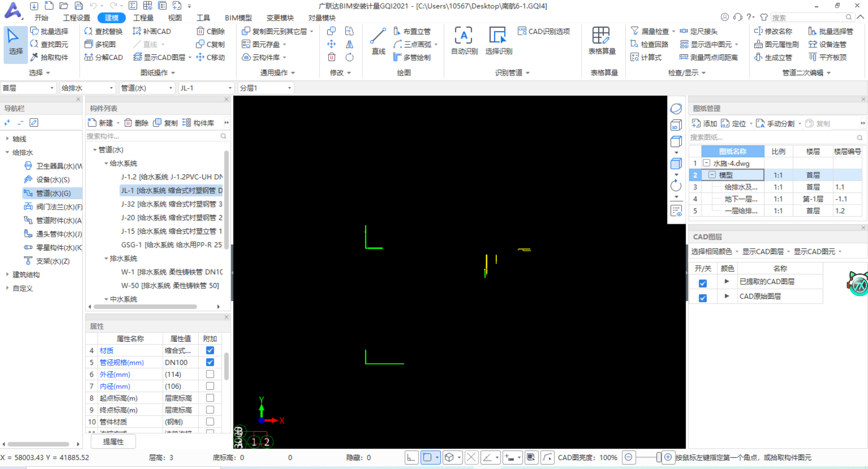Check 终点标高 附加 checkbox
Viewport: 868px width, 469px height.
tap(210, 410)
